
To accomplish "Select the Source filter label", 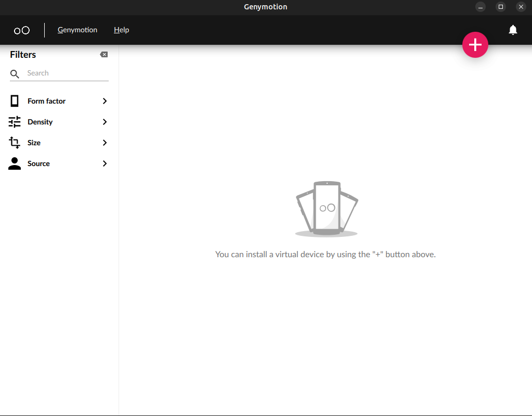I will click(39, 163).
